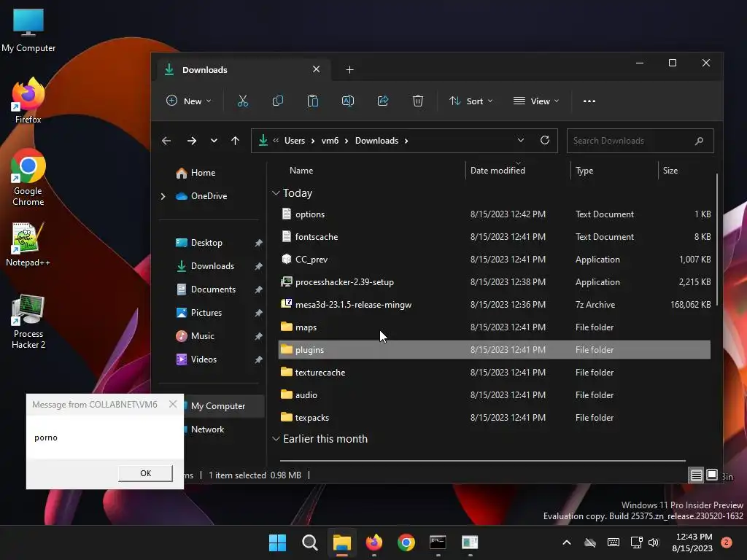Sort by the Name column header
Viewport: 747px width, 560px height.
[x=301, y=171]
